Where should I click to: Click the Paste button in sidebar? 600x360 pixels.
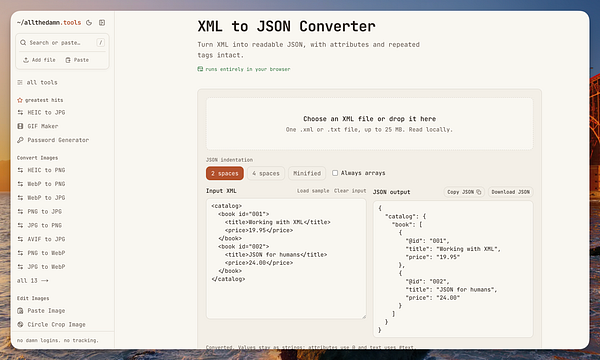[77, 60]
